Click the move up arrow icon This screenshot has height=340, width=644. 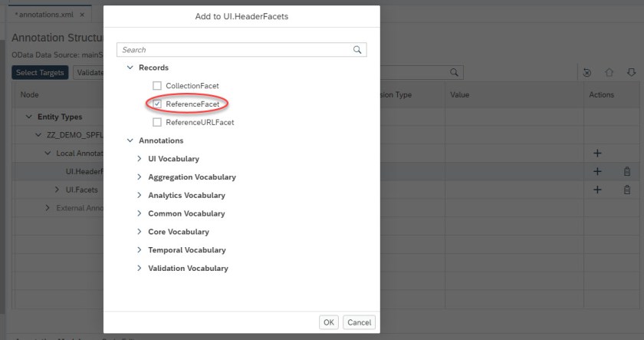pyautogui.click(x=609, y=72)
